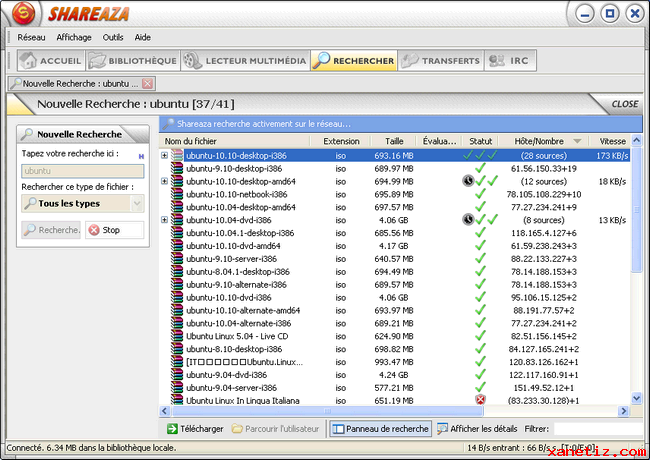
Task: Click archive icon for ubuntu-10.10-dvd-i386
Action: [177, 297]
